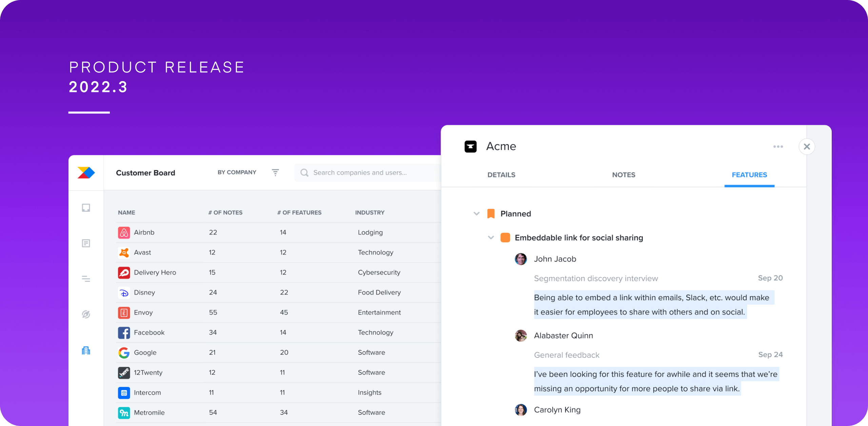The height and width of the screenshot is (426, 868).
Task: Click the 12Twenty logo icon
Action: click(x=124, y=373)
